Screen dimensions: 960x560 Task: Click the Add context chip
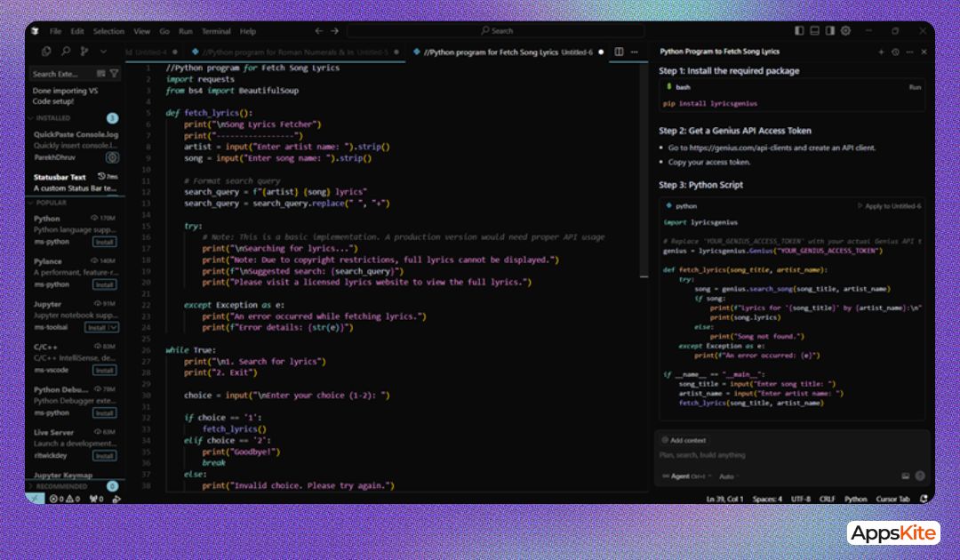pos(684,440)
